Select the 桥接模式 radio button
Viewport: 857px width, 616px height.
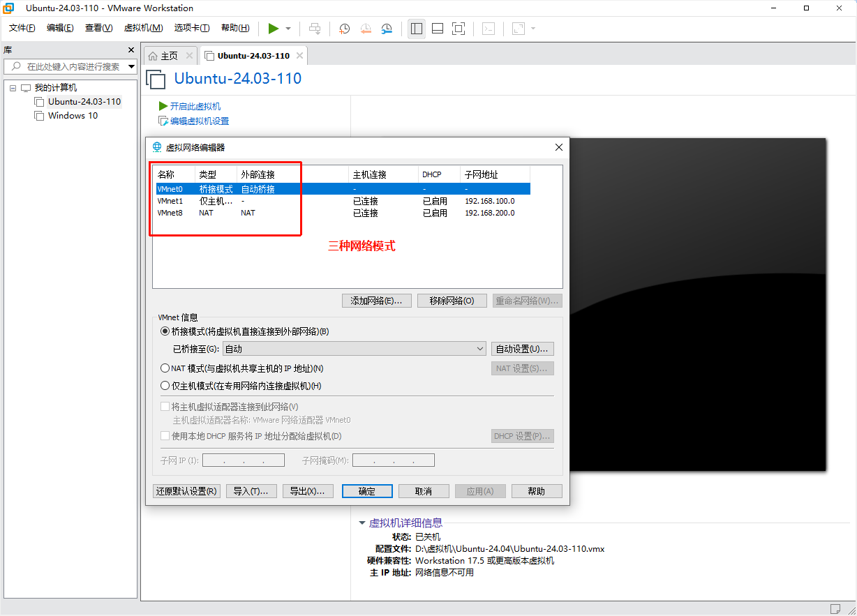click(165, 331)
